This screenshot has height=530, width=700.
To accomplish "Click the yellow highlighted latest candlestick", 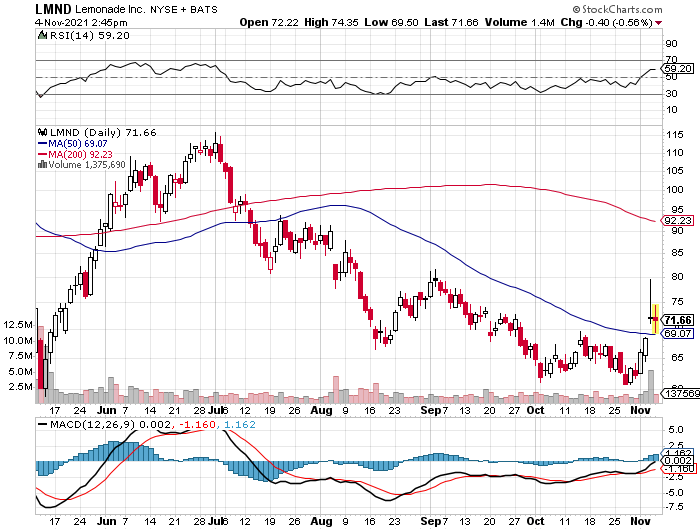I will pos(655,318).
